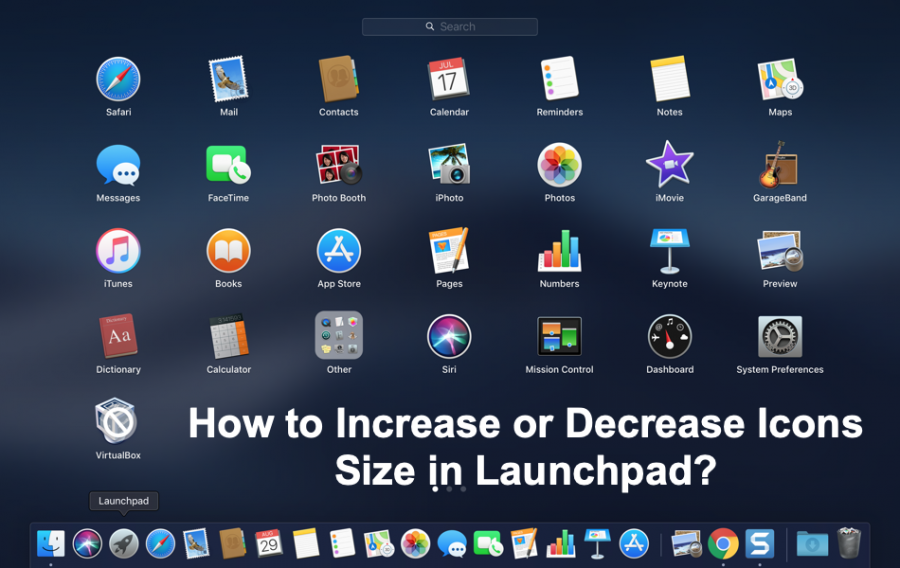
Task: Open Preview from the Launchpad grid
Action: pos(780,251)
